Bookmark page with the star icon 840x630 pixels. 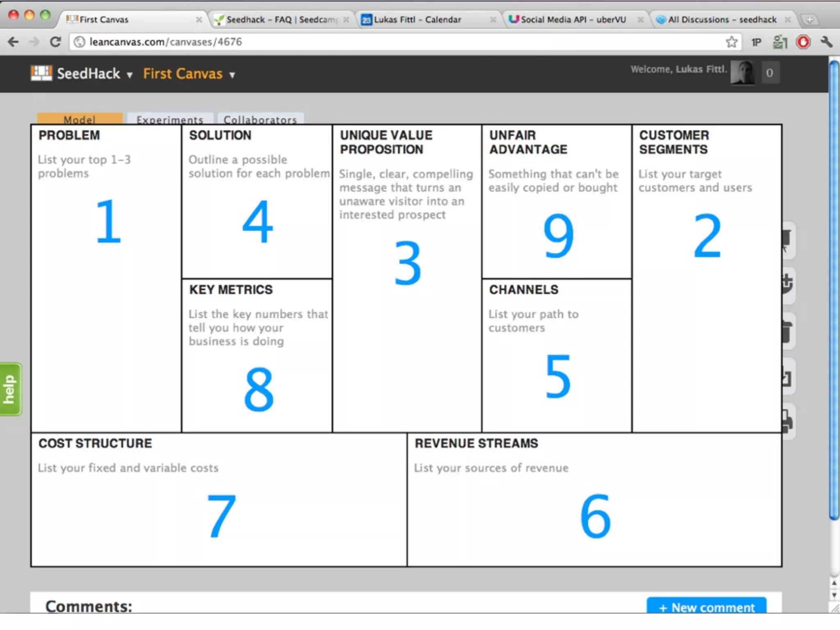(731, 42)
